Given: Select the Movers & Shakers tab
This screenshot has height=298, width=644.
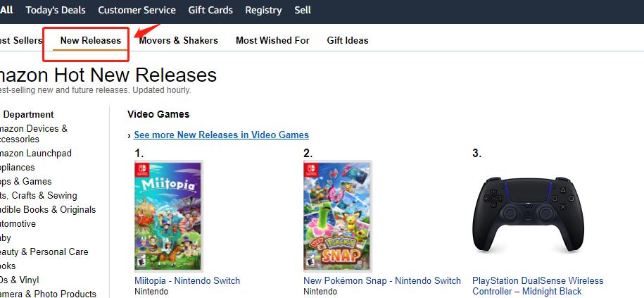Looking at the screenshot, I should pos(178,40).
